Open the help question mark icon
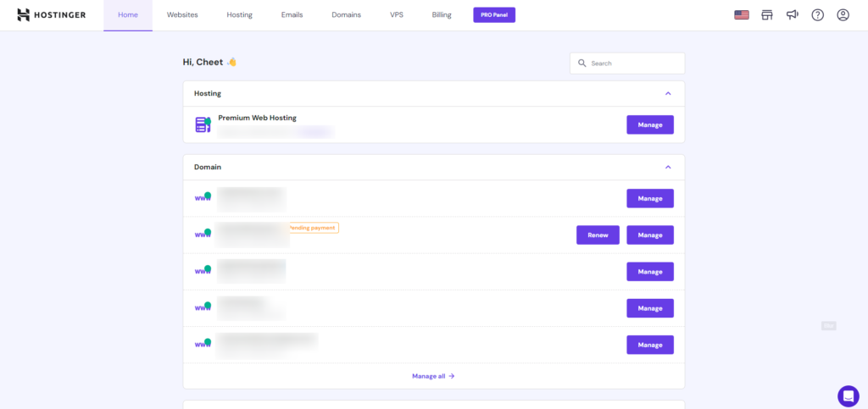The height and width of the screenshot is (409, 868). coord(817,15)
